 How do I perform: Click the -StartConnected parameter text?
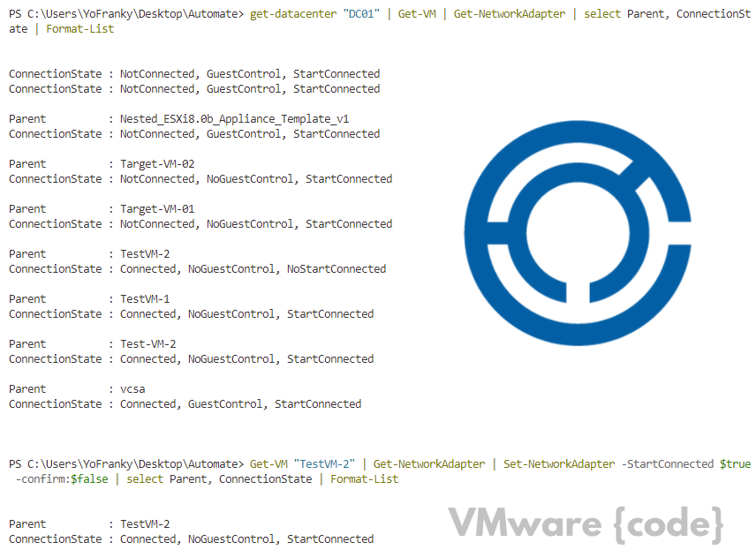[668, 464]
